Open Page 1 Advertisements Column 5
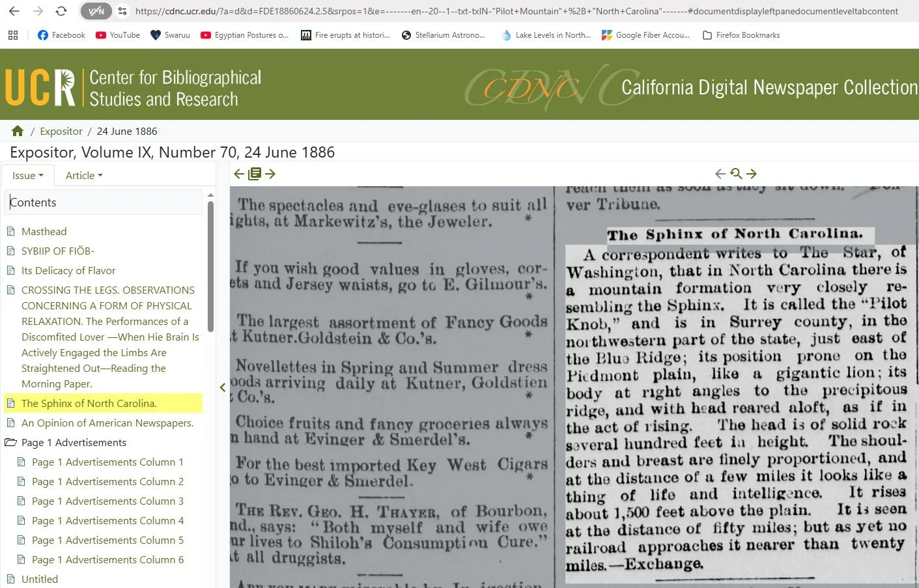 (107, 540)
